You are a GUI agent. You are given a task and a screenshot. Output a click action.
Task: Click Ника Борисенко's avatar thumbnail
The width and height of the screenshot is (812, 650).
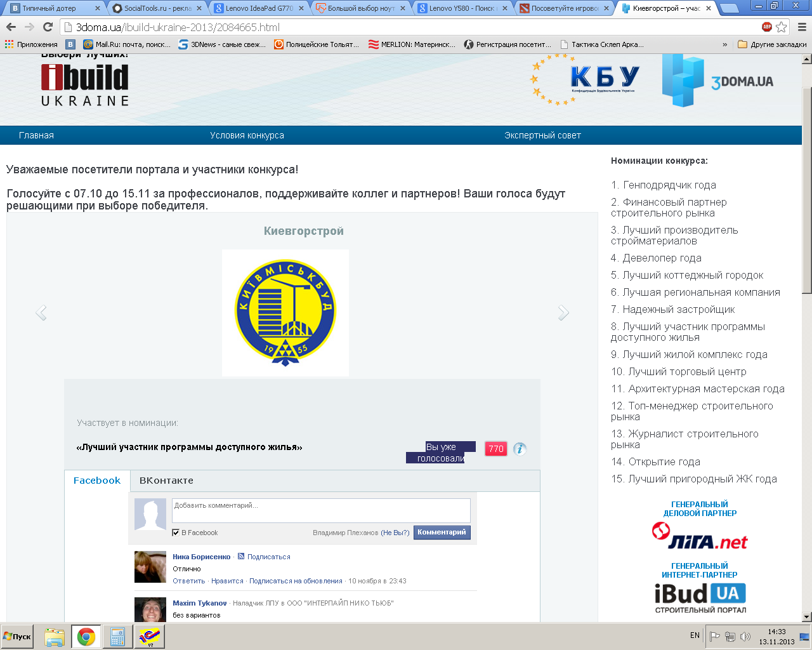pos(150,567)
